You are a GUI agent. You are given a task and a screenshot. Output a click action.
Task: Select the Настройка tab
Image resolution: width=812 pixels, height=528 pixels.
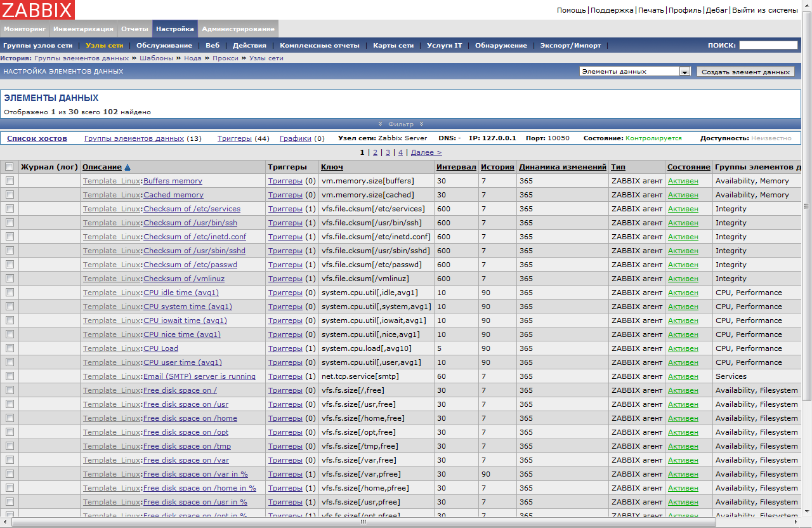pos(175,29)
